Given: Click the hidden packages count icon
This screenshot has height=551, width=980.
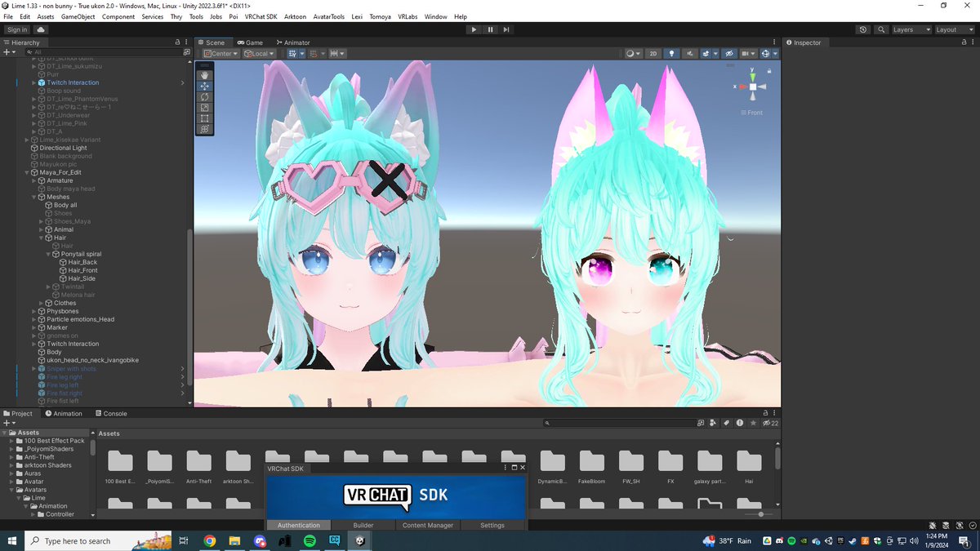Looking at the screenshot, I should [770, 423].
